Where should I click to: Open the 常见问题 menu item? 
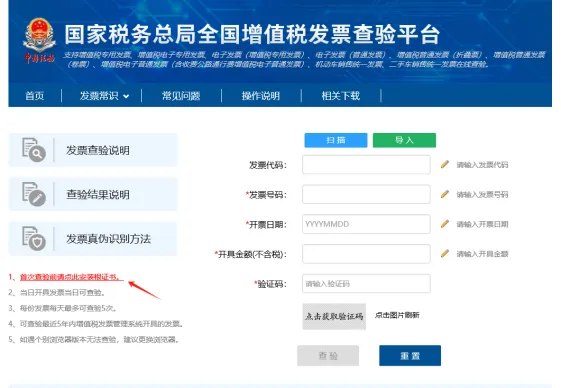(x=181, y=96)
